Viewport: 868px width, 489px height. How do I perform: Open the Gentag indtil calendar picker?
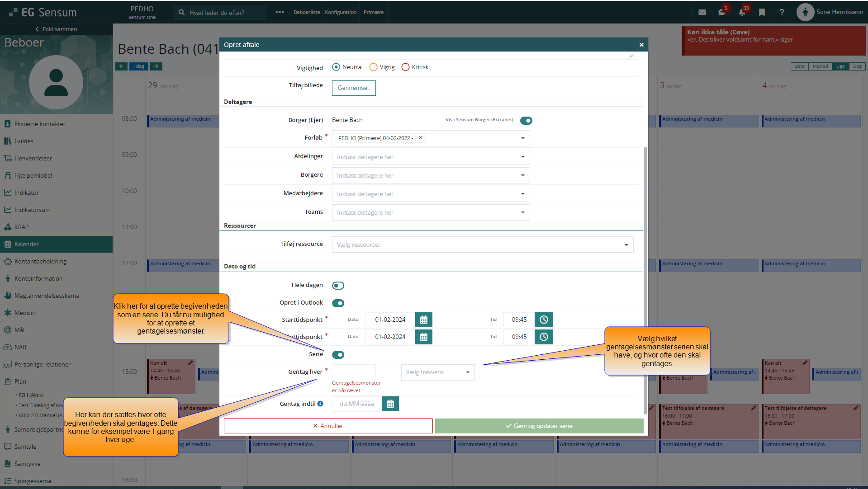[390, 404]
